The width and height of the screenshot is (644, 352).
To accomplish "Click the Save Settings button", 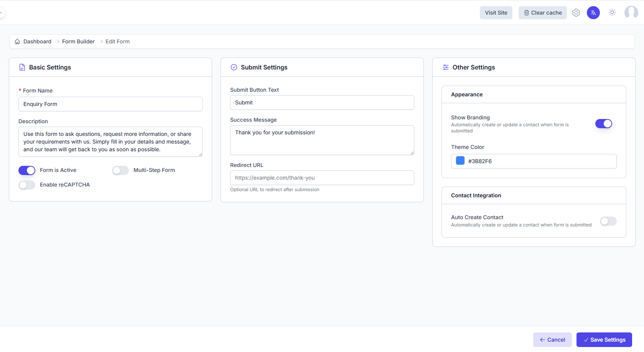I will coord(604,340).
